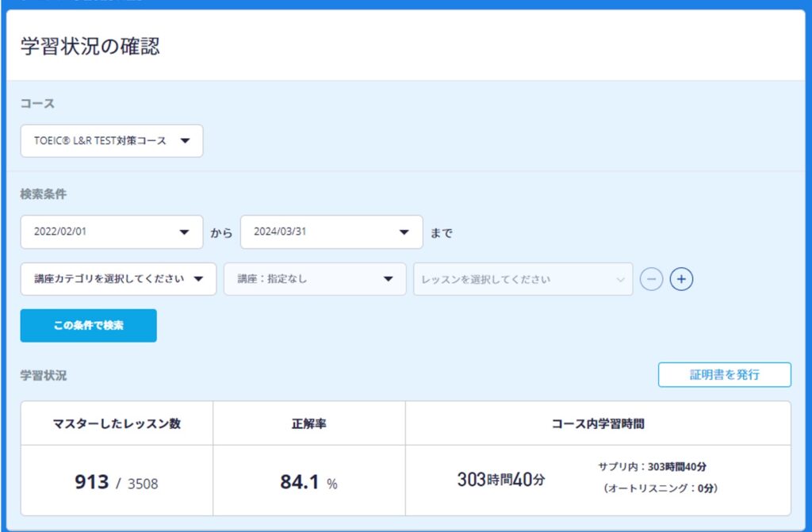Screen dimensions: 812x532
Task: Click the マスターしたレッスン数 column header
Action: pos(117,423)
